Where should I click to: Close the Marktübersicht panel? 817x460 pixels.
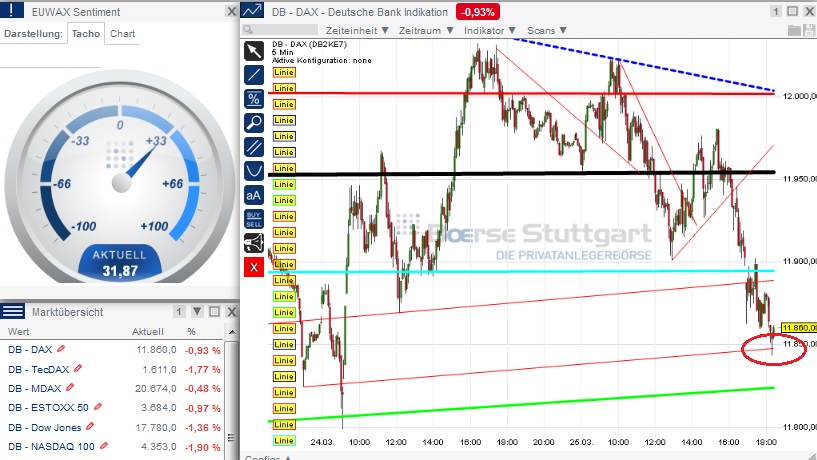[231, 312]
